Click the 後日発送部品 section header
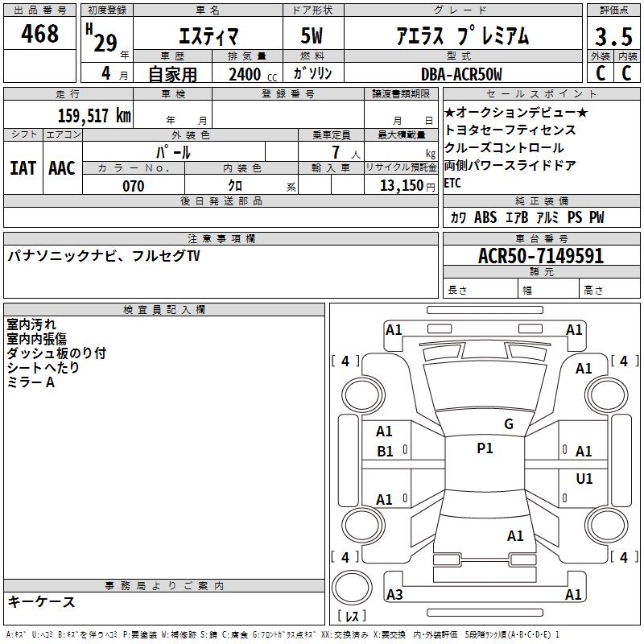The width and height of the screenshot is (644, 644). (x=221, y=200)
